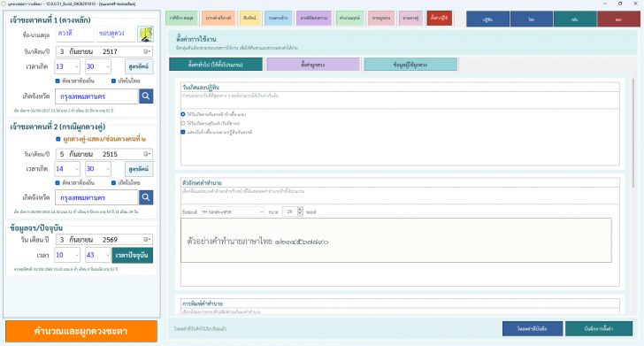Click current date field showing 2569
Viewport: 644px width, 346px height.
pyautogui.click(x=103, y=240)
